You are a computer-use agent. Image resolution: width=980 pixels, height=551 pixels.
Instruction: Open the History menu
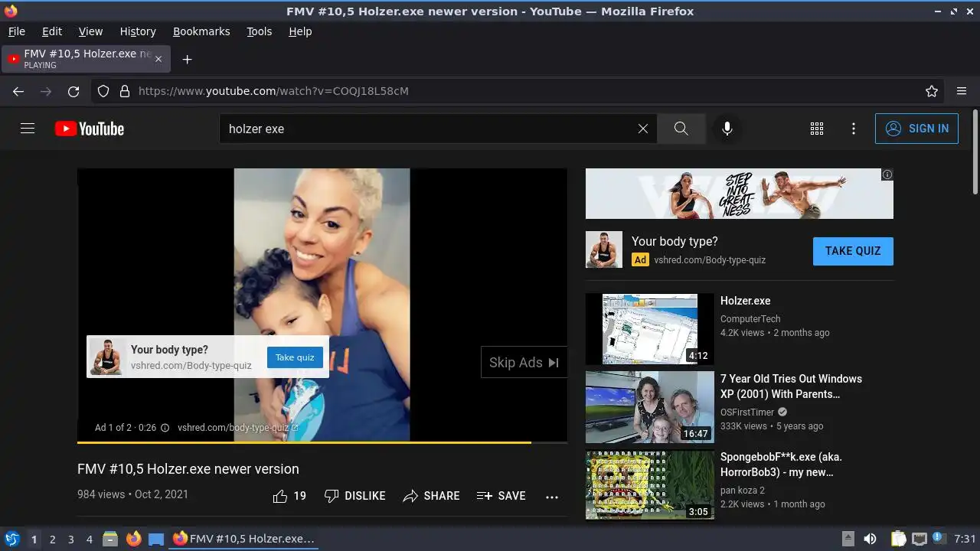tap(138, 31)
